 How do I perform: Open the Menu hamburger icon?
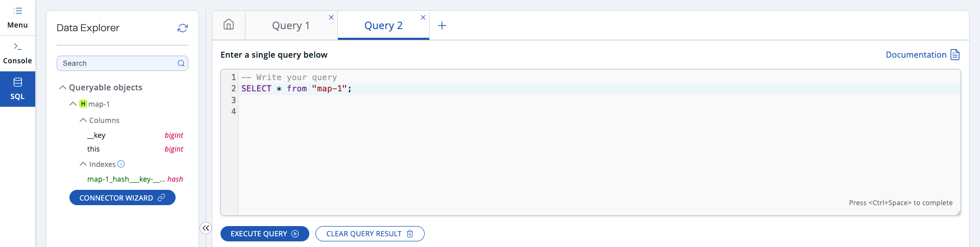(x=17, y=11)
